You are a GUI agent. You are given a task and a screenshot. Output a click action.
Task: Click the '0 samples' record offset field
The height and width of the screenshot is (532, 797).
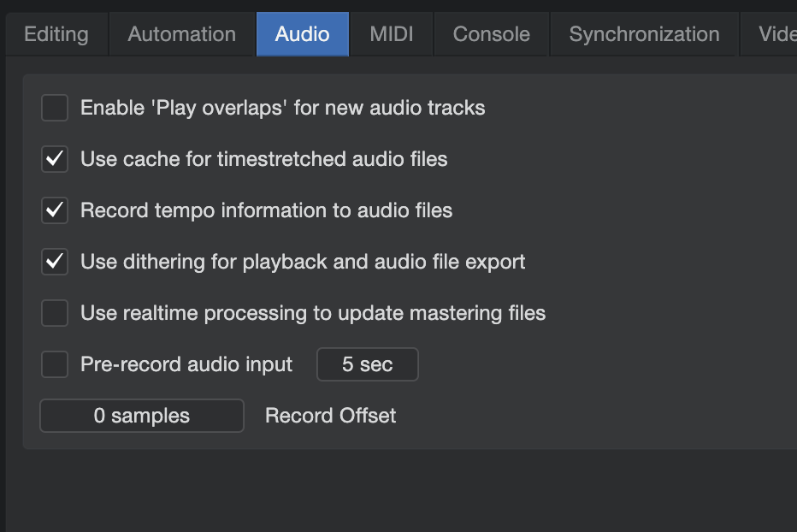141,416
